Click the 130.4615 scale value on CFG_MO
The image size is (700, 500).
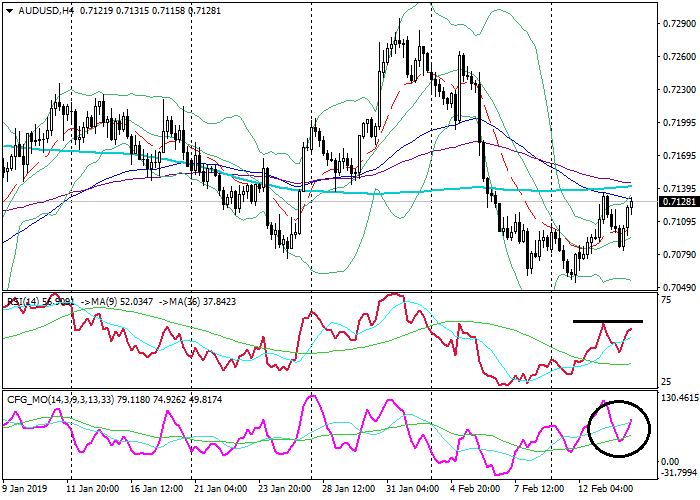pos(675,398)
